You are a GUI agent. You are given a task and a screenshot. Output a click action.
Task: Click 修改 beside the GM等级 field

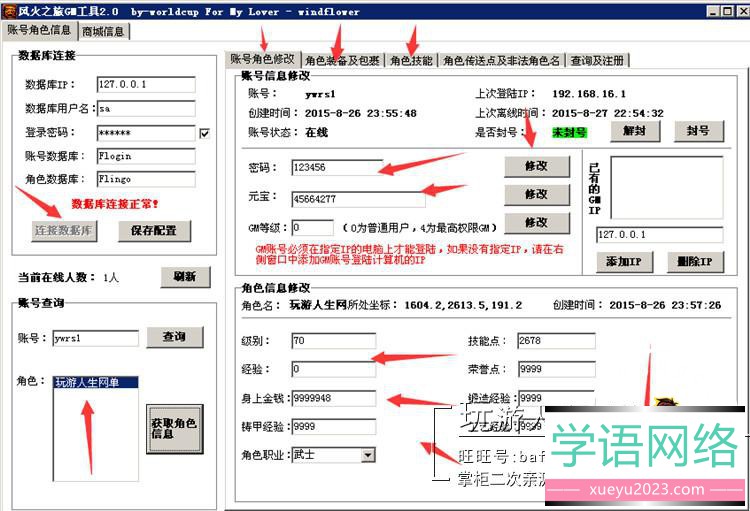pyautogui.click(x=536, y=222)
